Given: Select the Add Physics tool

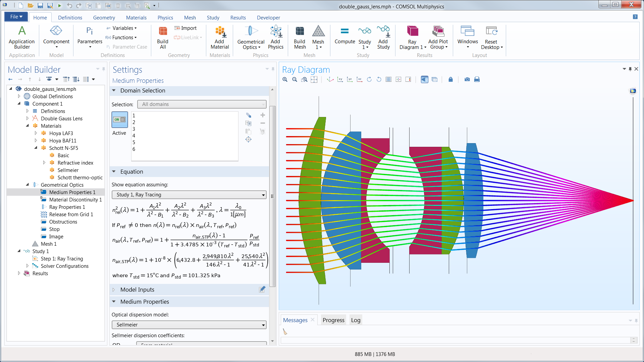Looking at the screenshot, I should (x=276, y=37).
